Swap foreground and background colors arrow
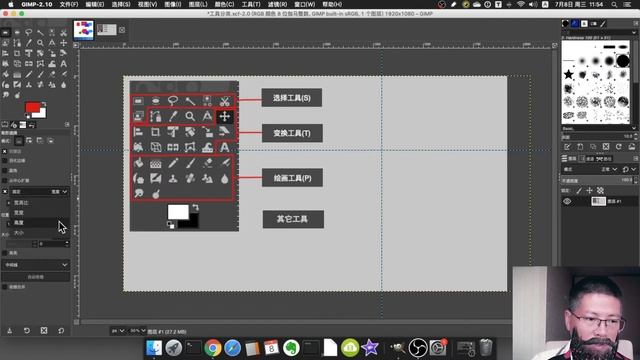 point(44,104)
